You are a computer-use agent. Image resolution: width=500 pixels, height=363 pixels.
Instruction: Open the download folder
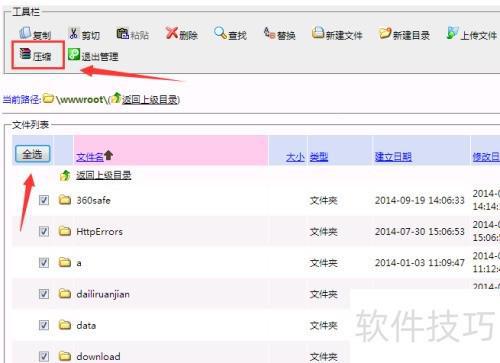click(98, 356)
